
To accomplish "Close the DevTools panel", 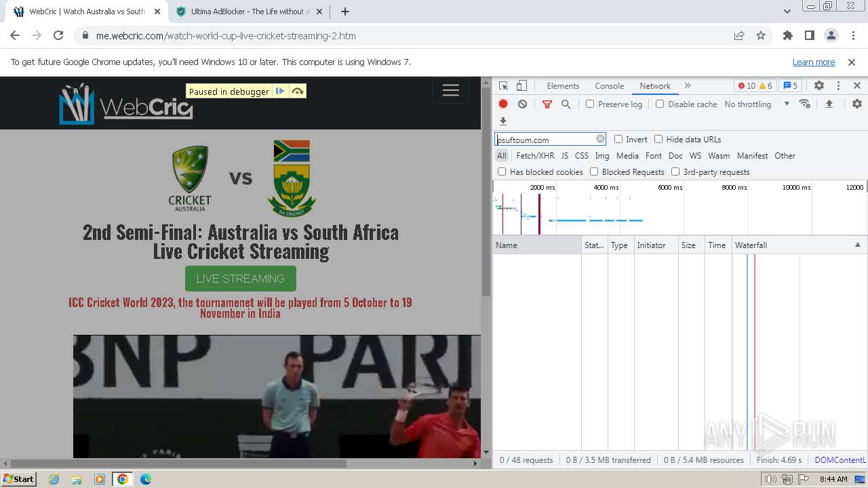I will click(857, 86).
